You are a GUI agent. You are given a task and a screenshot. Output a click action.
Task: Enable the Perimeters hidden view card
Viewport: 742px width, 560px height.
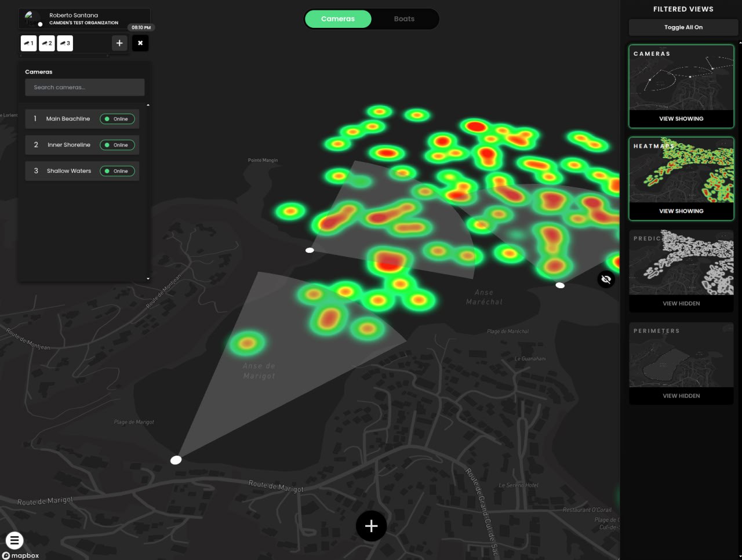point(681,363)
